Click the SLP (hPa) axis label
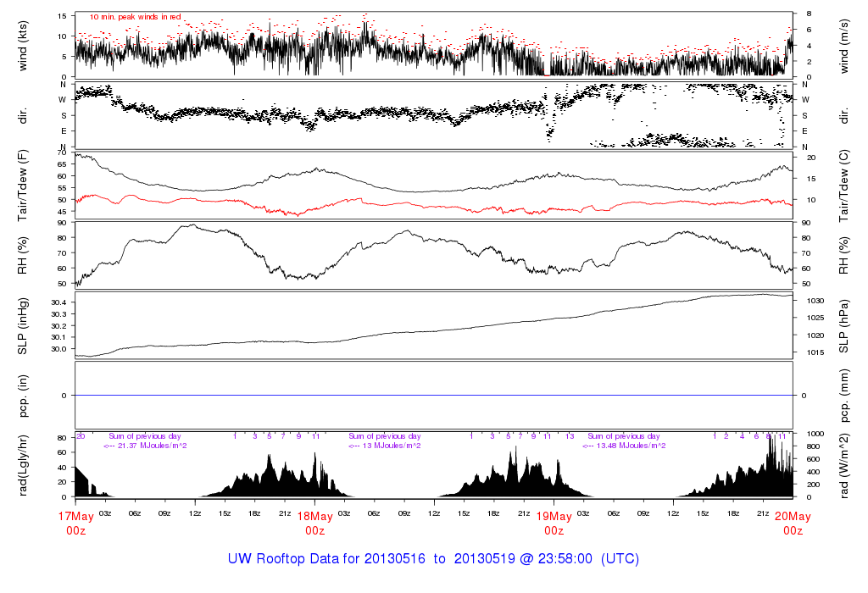This screenshot has width=868, height=593. pyautogui.click(x=846, y=325)
